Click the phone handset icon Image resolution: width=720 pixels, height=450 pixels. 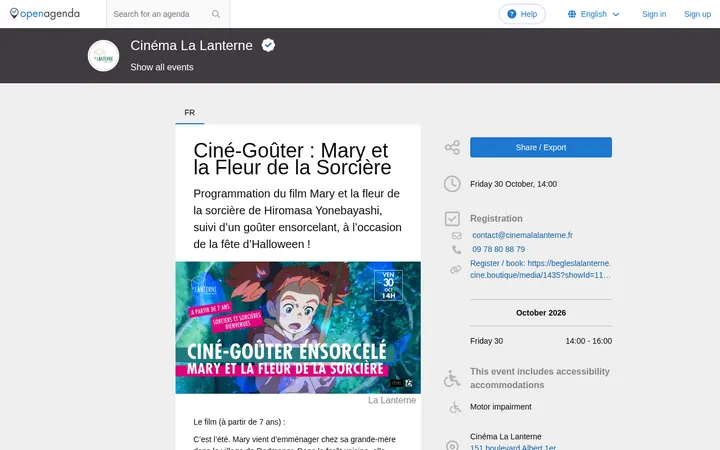456,249
